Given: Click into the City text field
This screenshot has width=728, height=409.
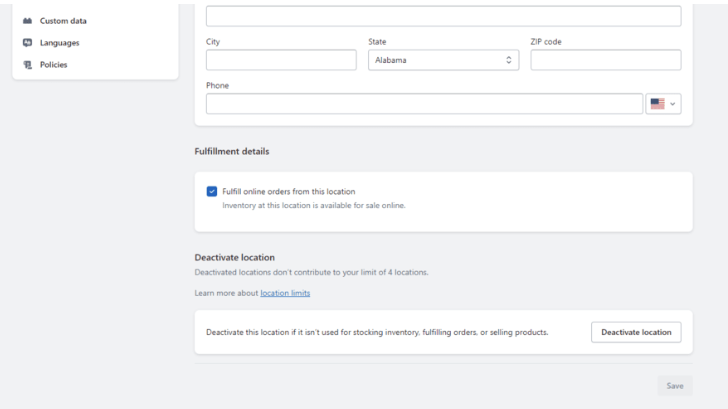Looking at the screenshot, I should [x=281, y=60].
